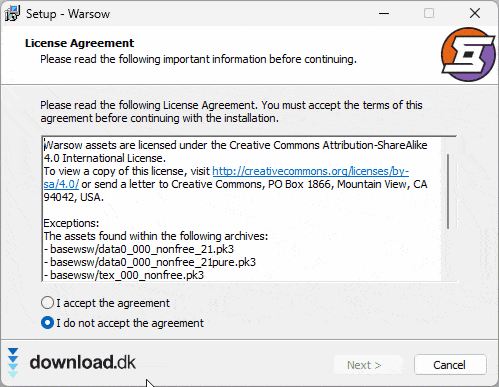
Task: Click the Next > button
Action: tap(364, 365)
